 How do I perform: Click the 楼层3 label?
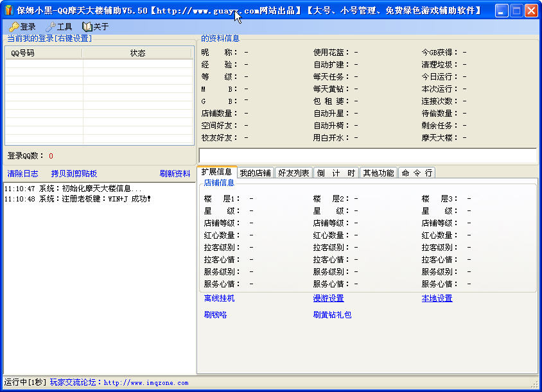[440, 199]
